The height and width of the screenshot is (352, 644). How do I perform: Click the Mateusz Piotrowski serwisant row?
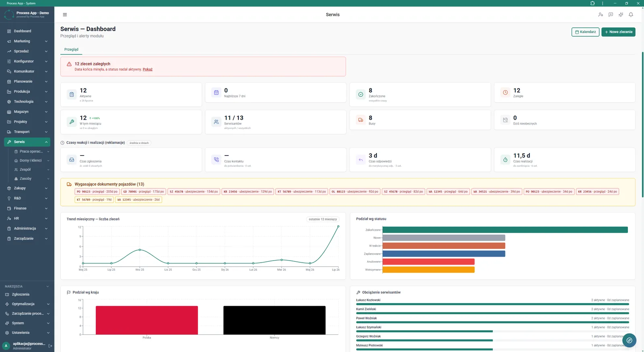pyautogui.click(x=493, y=347)
